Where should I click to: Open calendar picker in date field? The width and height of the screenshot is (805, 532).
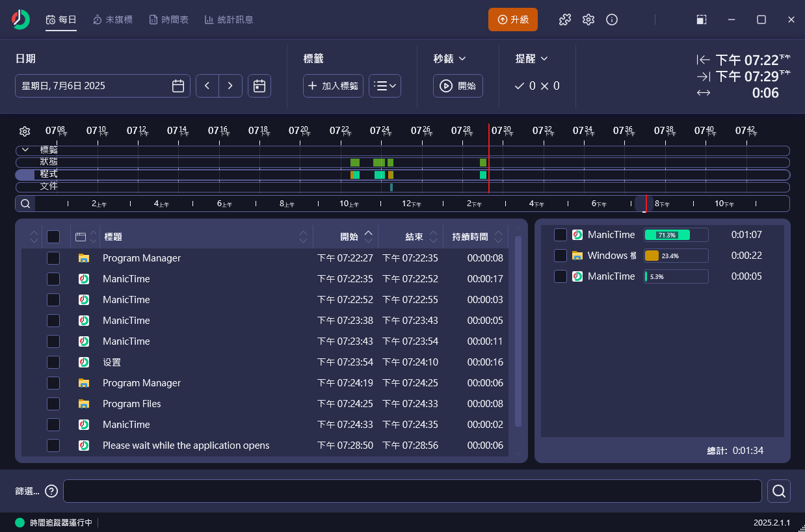pos(178,86)
